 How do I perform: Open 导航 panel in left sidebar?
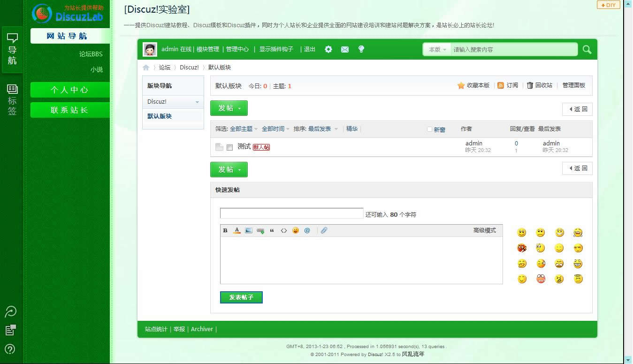tap(12, 50)
